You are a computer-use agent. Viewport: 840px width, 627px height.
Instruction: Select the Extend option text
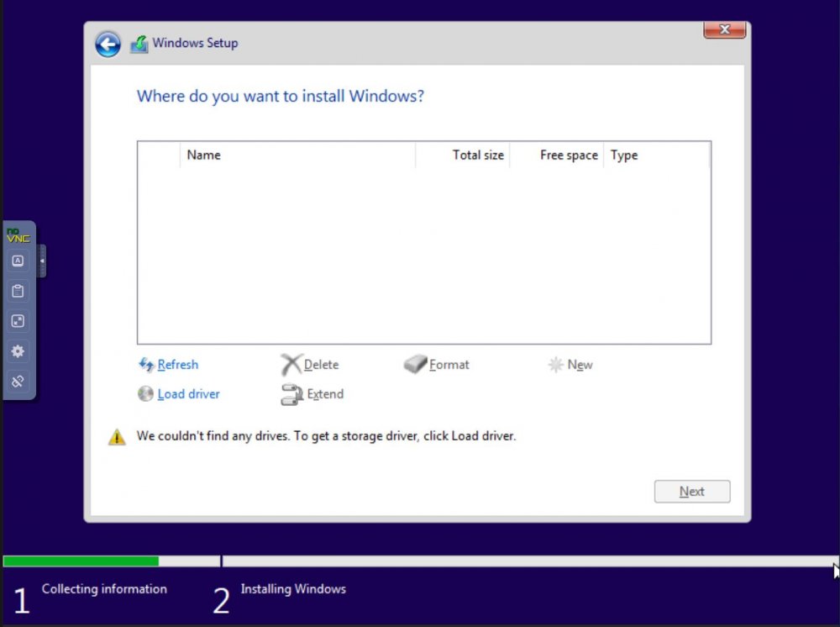tap(325, 394)
